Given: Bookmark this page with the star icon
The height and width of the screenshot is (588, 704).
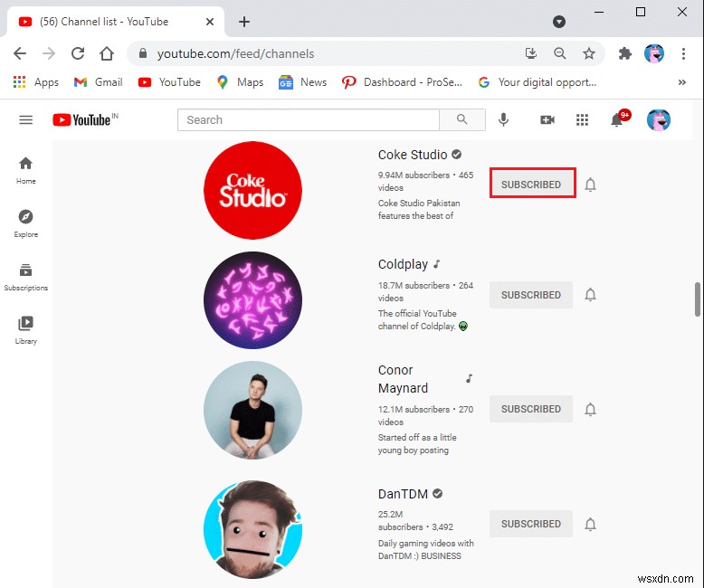Looking at the screenshot, I should click(x=588, y=53).
